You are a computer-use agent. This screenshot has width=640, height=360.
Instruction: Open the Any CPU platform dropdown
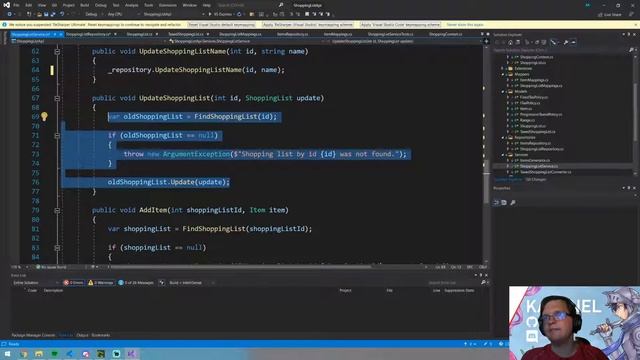pyautogui.click(x=122, y=14)
